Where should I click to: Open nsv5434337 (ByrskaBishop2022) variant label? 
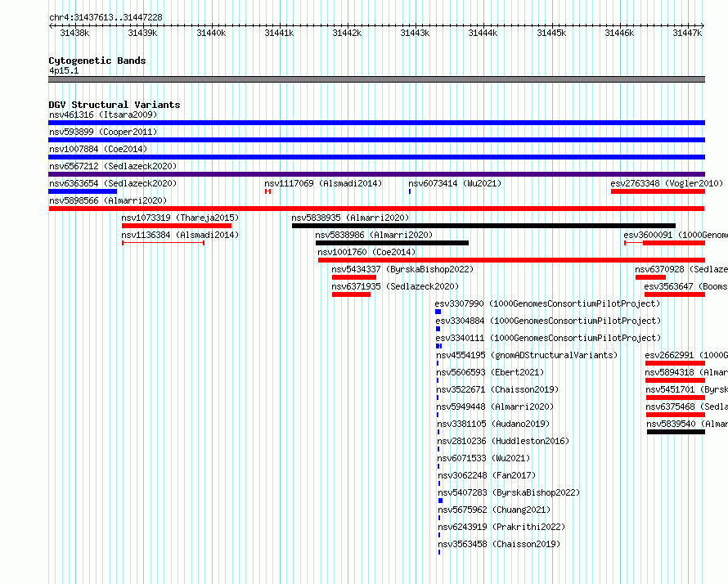point(402,269)
